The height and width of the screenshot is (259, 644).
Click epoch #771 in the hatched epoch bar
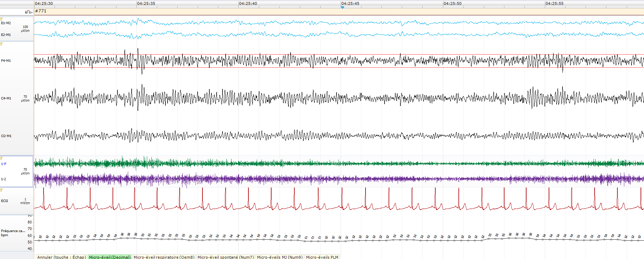point(41,11)
